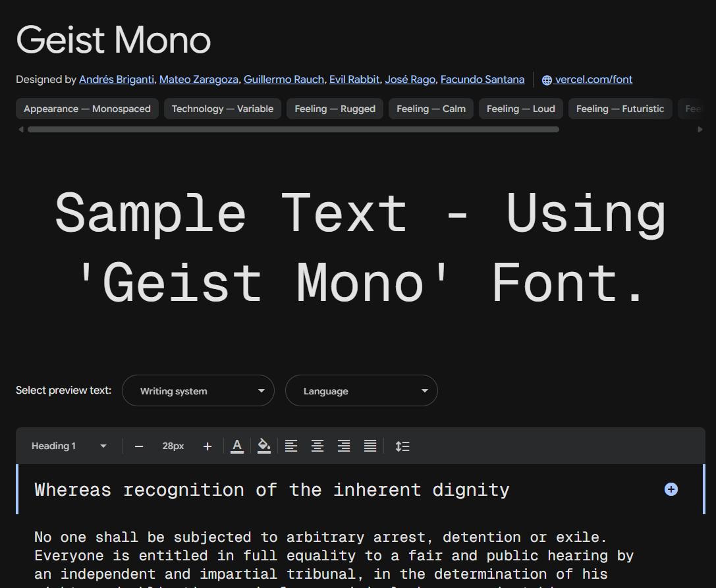Image resolution: width=716 pixels, height=588 pixels.
Task: Open designer José Rago link
Action: click(x=410, y=80)
